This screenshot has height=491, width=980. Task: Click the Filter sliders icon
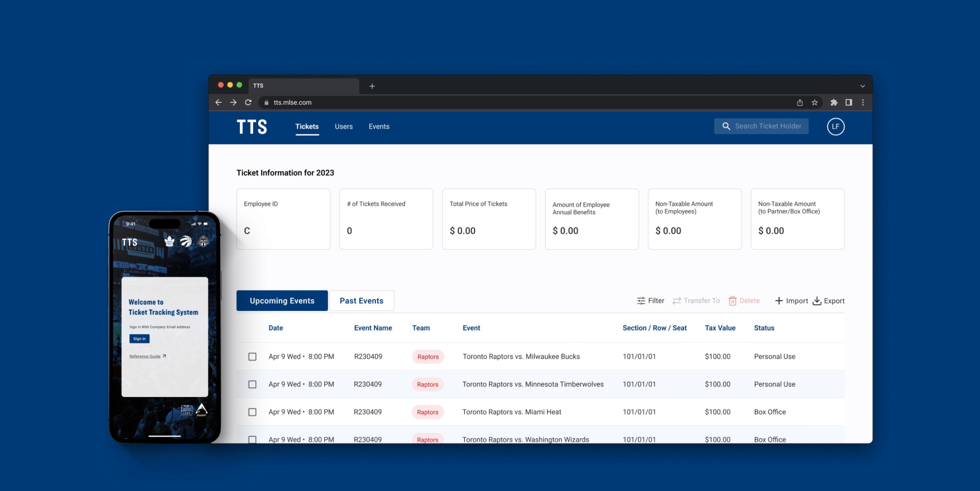tap(641, 301)
